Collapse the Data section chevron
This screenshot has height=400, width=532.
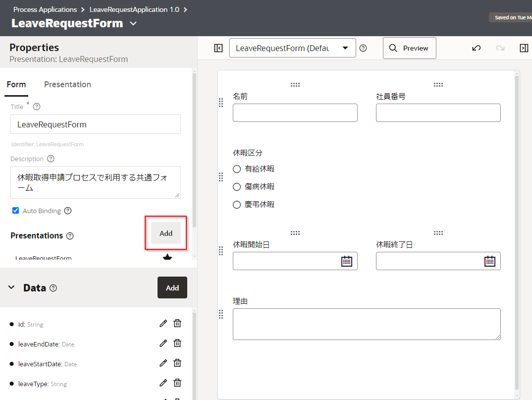click(x=11, y=288)
